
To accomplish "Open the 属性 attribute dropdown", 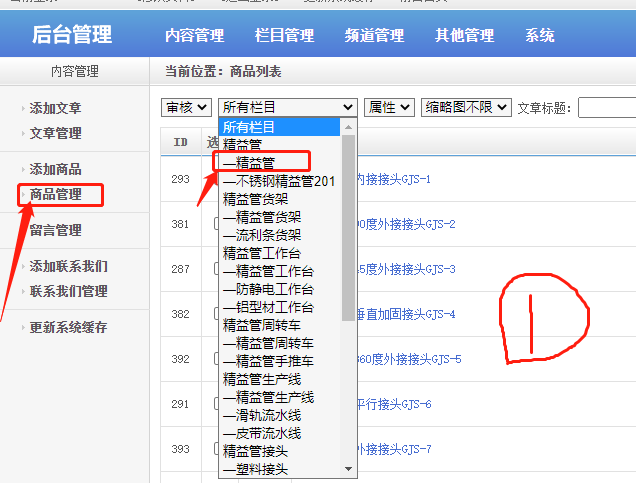I will coord(390,107).
